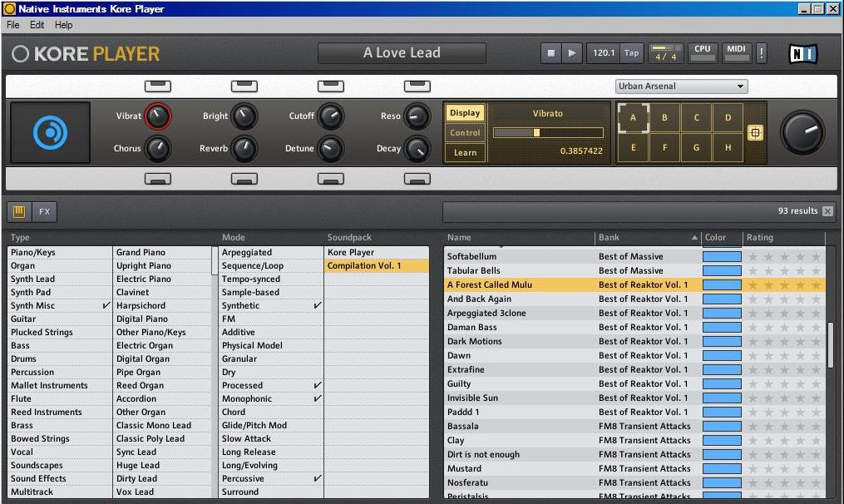844x504 pixels.
Task: Click the exclamation panic button
Action: click(761, 52)
